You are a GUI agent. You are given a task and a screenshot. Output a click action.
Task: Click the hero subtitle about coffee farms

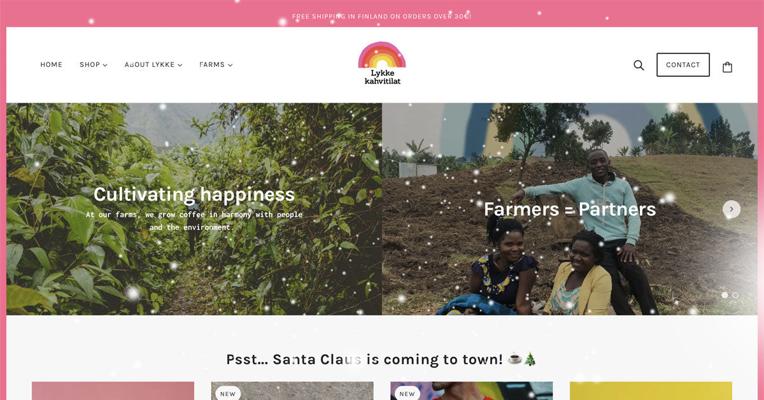[194, 221]
